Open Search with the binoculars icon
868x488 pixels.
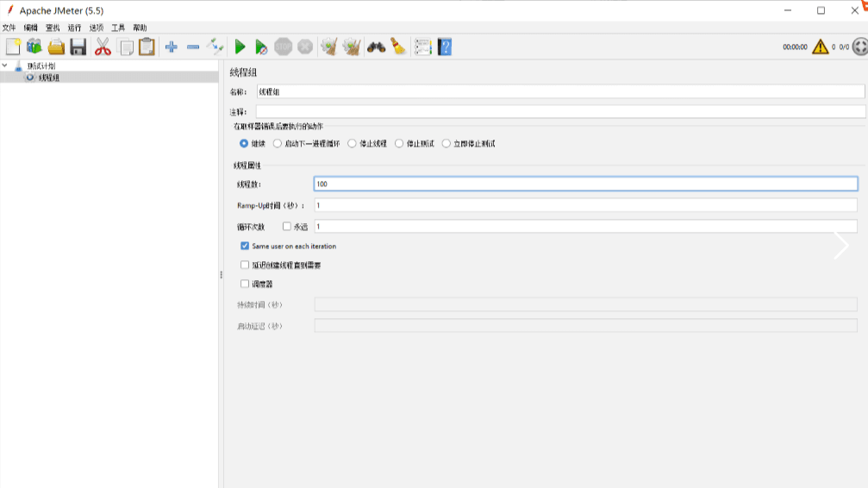coord(376,47)
